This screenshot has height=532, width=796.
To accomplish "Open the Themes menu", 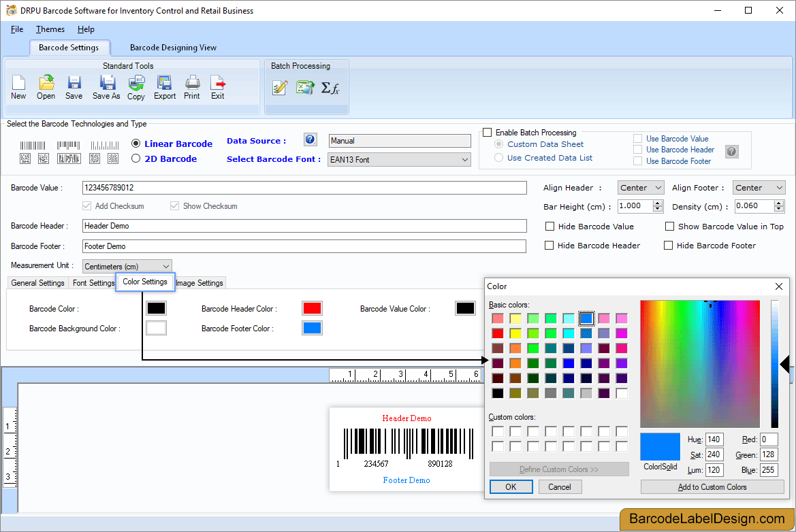I will (x=50, y=29).
